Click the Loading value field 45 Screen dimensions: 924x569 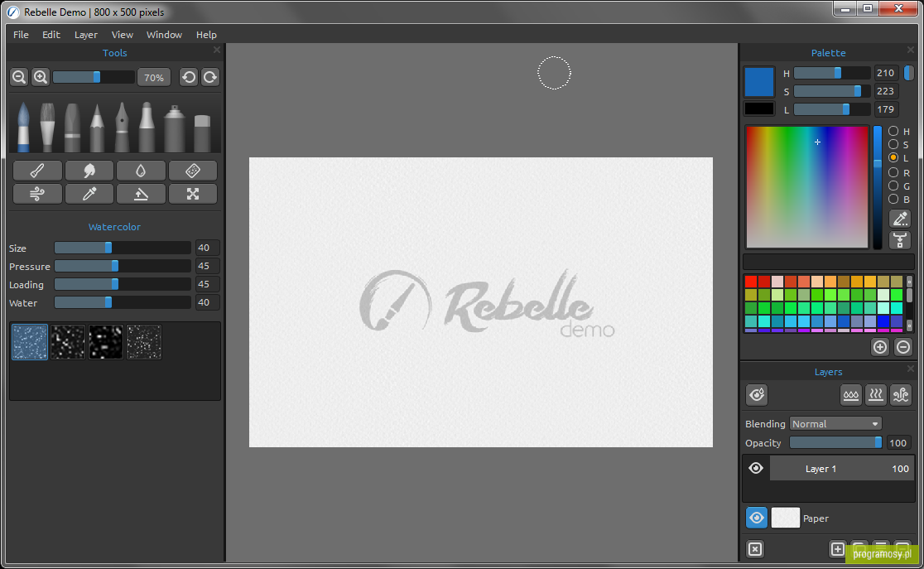coord(208,284)
